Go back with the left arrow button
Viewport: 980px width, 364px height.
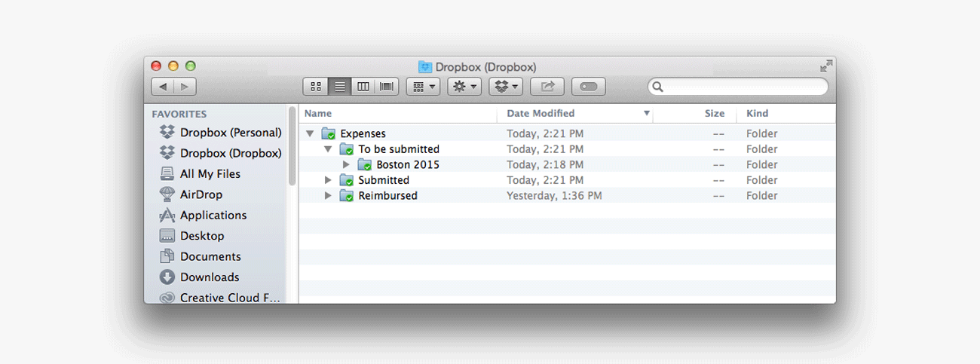tap(163, 87)
